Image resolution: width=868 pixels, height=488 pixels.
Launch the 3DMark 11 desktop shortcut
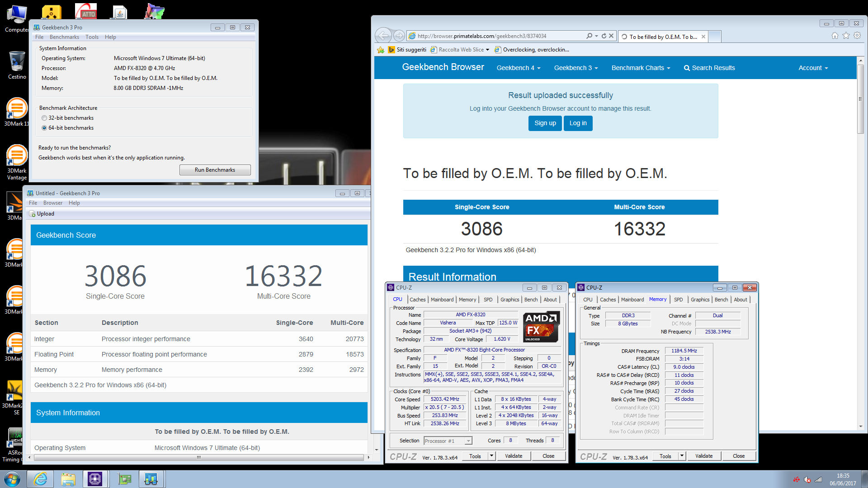pyautogui.click(x=17, y=112)
